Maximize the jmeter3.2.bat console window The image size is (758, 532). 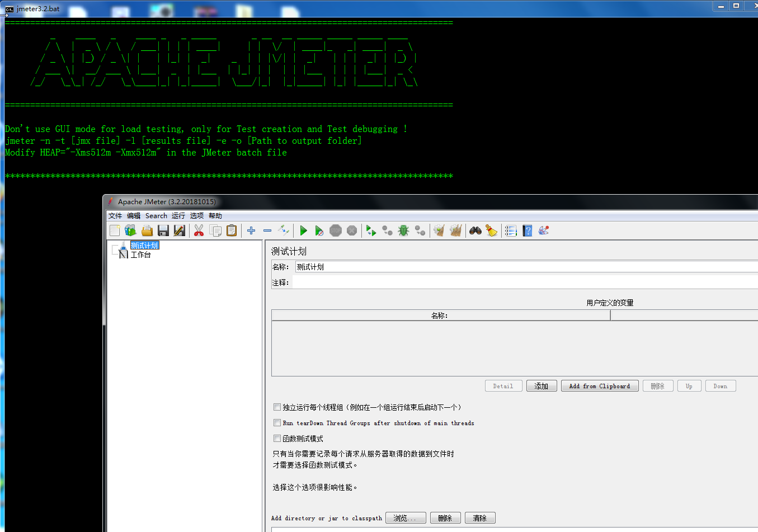pos(736,6)
